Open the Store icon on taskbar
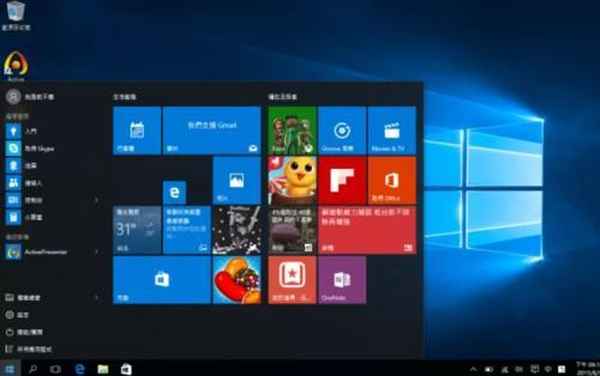The height and width of the screenshot is (376, 600). [126, 369]
